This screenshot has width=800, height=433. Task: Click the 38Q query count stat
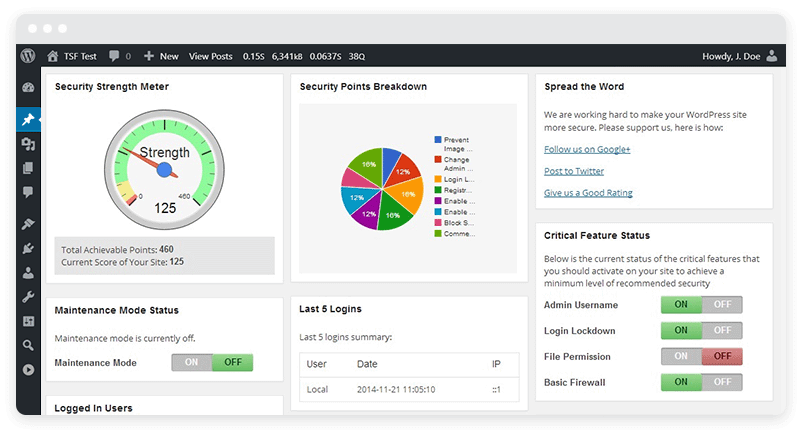point(357,56)
